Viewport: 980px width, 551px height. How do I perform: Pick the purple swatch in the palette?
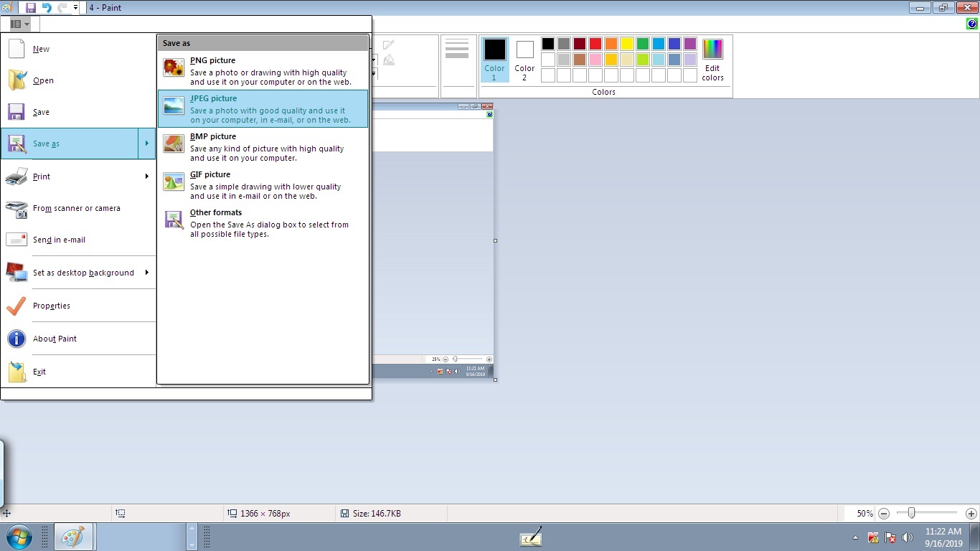(x=690, y=44)
